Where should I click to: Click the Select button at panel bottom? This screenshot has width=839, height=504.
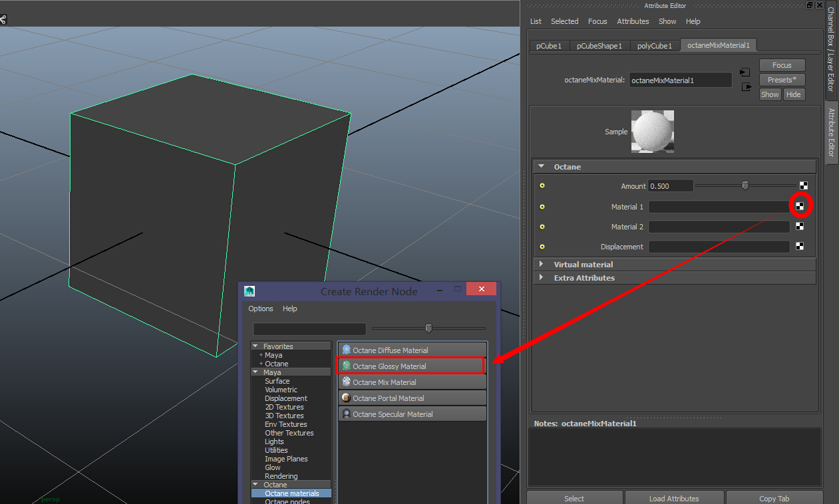click(574, 498)
